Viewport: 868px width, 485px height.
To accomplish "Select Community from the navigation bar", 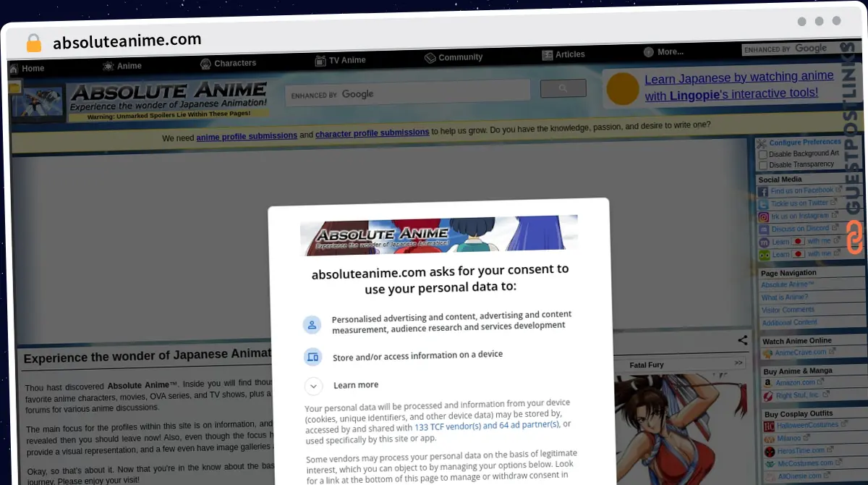I will coord(454,57).
